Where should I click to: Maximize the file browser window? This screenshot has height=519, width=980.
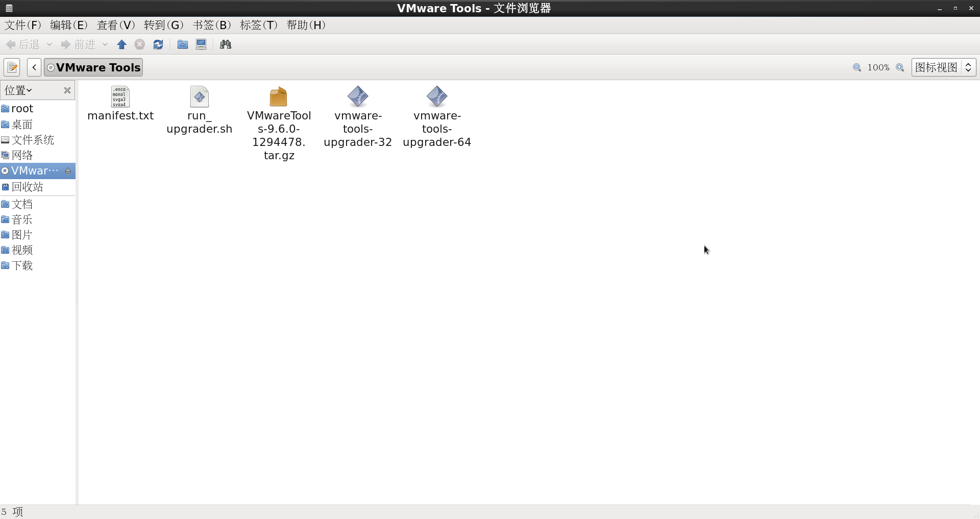[955, 9]
